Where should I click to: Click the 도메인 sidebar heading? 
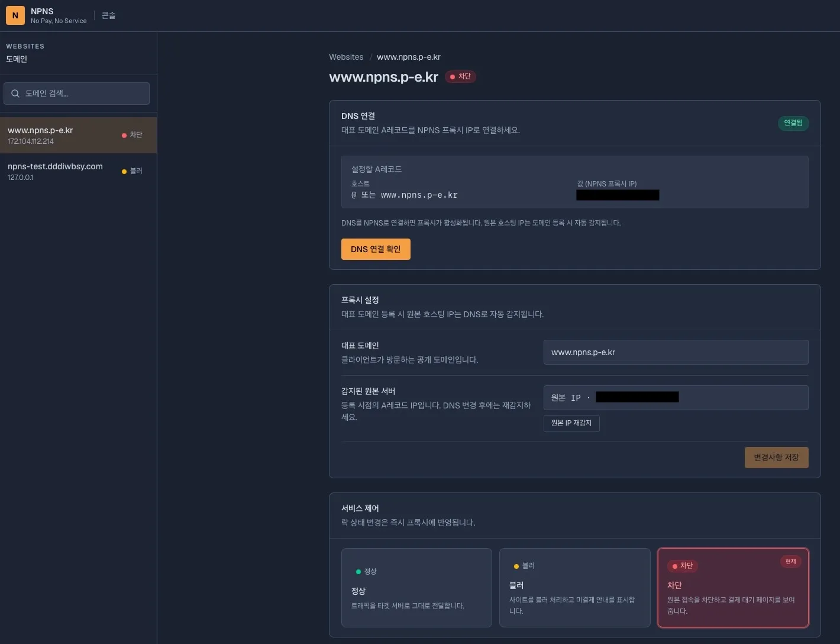pos(17,59)
